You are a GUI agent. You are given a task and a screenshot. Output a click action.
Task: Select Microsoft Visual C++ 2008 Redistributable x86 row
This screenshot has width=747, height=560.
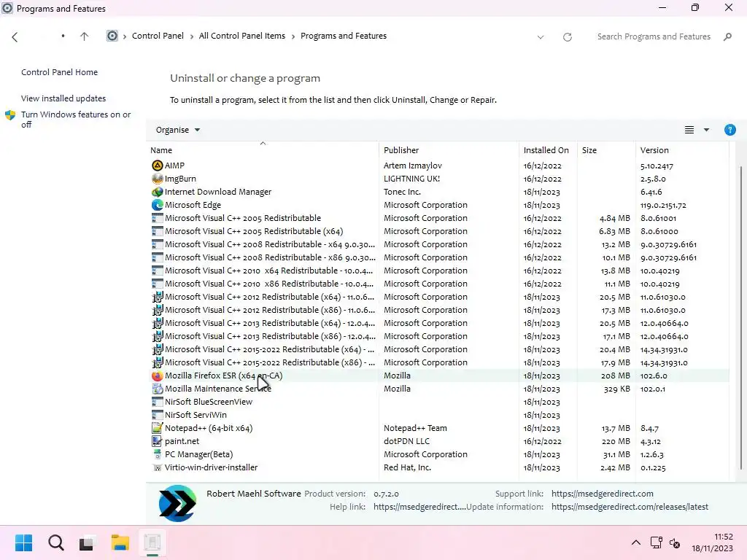tap(438, 257)
